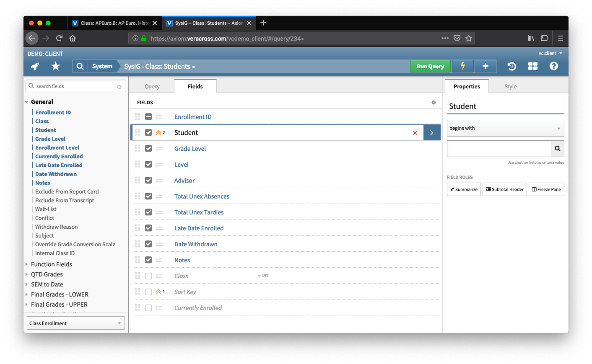592x364 pixels.
Task: Open the grid apps icon
Action: [x=533, y=66]
